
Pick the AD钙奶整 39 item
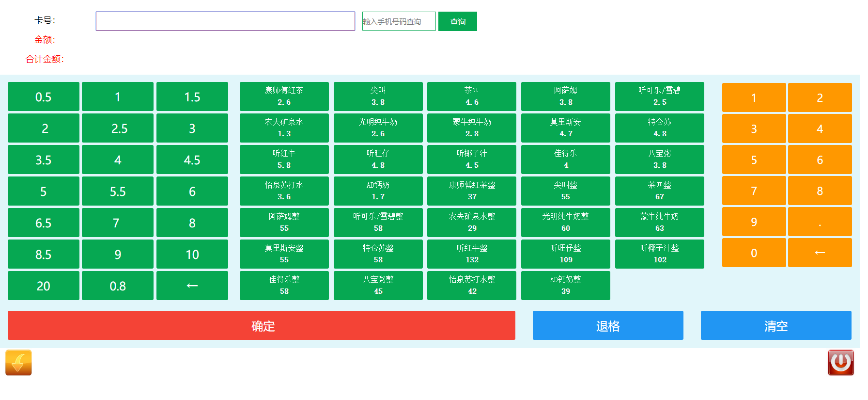click(x=565, y=286)
